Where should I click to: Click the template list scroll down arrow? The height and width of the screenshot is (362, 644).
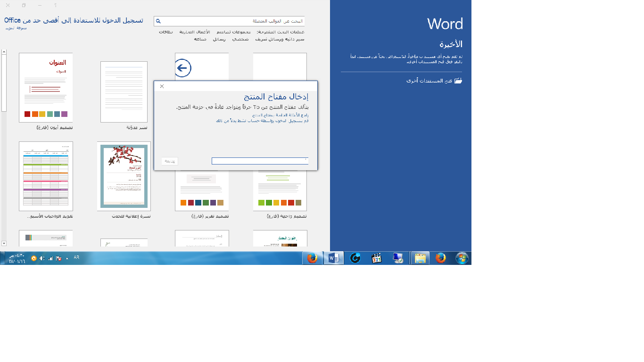pos(4,243)
